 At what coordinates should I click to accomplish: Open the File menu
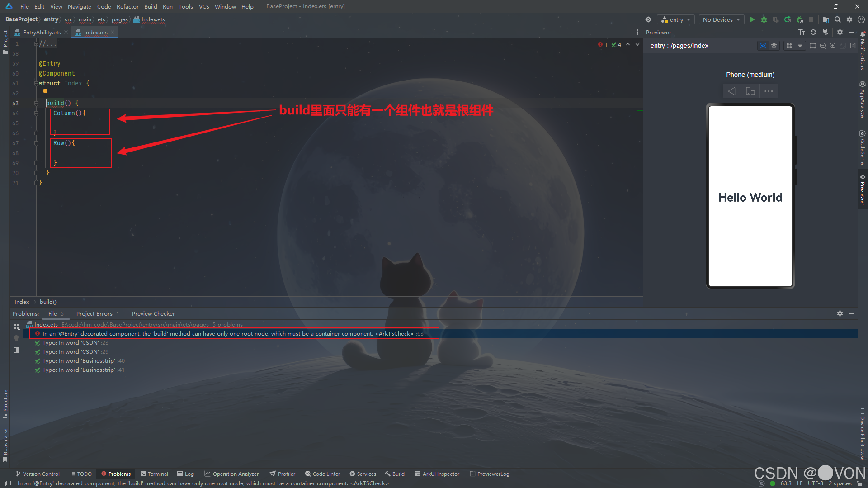tap(24, 6)
